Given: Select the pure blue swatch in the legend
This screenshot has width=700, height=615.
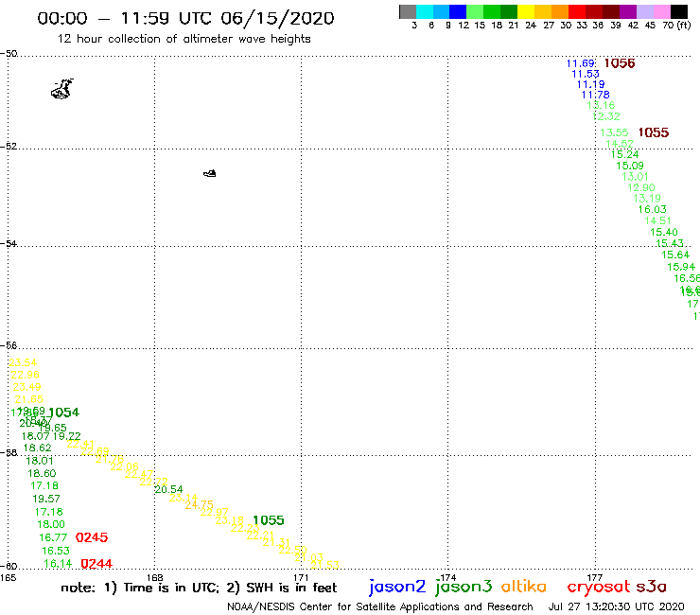Looking at the screenshot, I should 458,11.
